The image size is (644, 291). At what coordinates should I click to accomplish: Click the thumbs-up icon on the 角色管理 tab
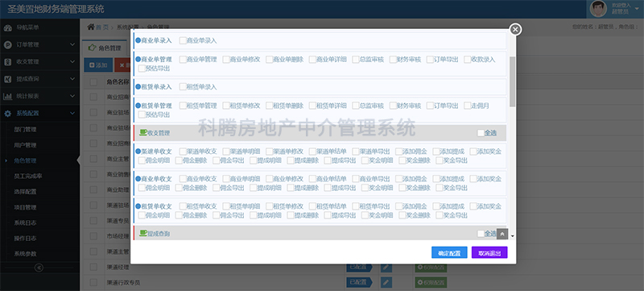(x=92, y=48)
